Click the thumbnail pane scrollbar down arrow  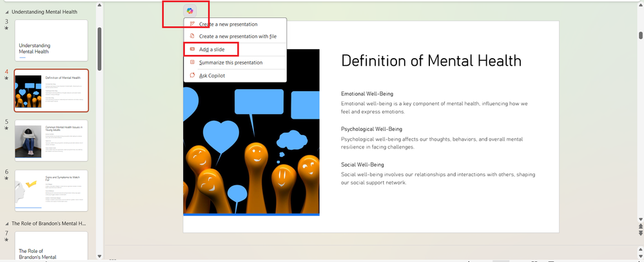pyautogui.click(x=99, y=256)
